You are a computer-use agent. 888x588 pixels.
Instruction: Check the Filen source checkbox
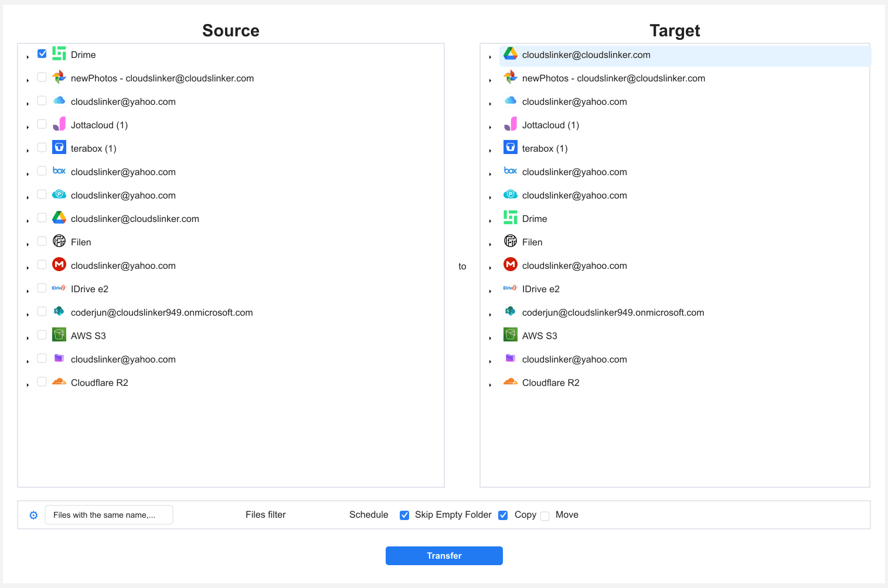click(x=42, y=241)
